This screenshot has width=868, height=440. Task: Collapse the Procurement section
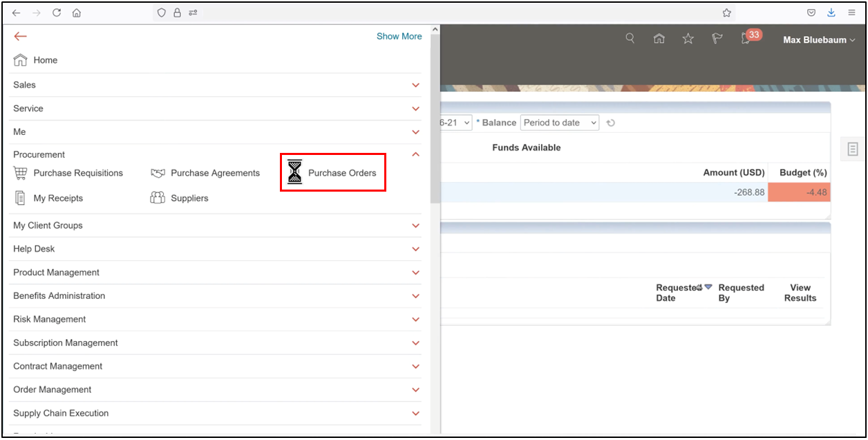click(x=415, y=154)
